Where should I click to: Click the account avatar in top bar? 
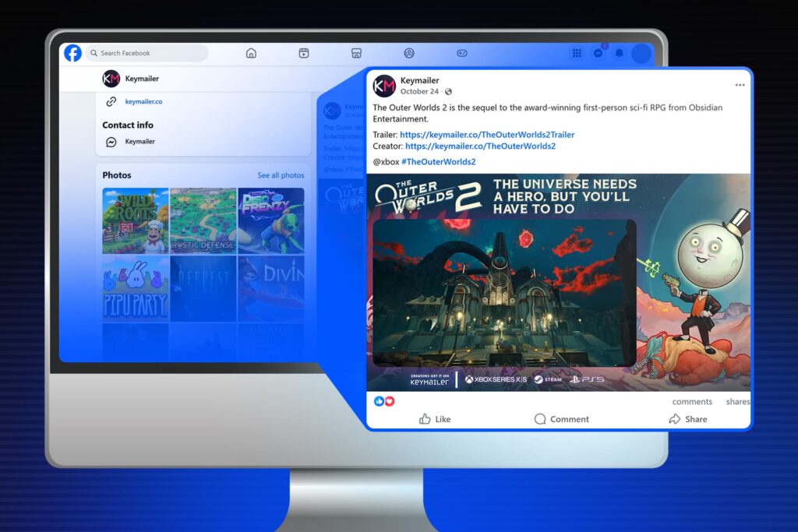coord(641,54)
